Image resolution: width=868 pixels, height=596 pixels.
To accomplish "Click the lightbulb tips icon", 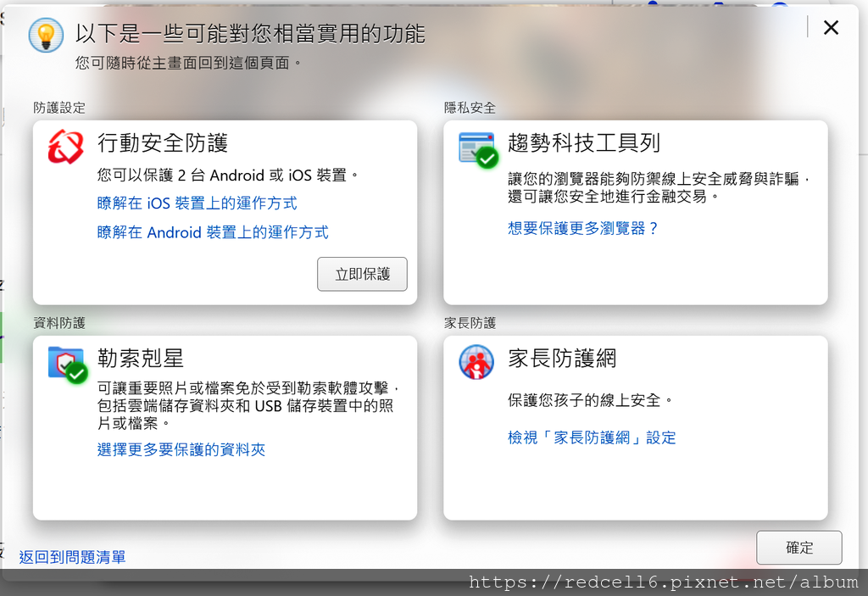I will pyautogui.click(x=46, y=35).
